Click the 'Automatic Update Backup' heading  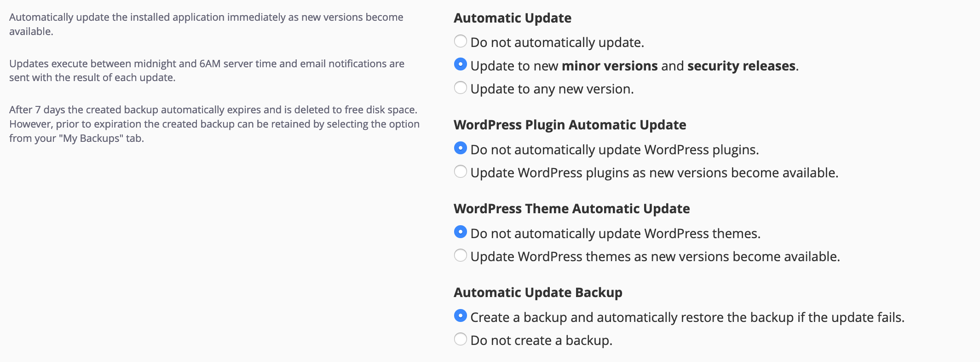(x=538, y=292)
